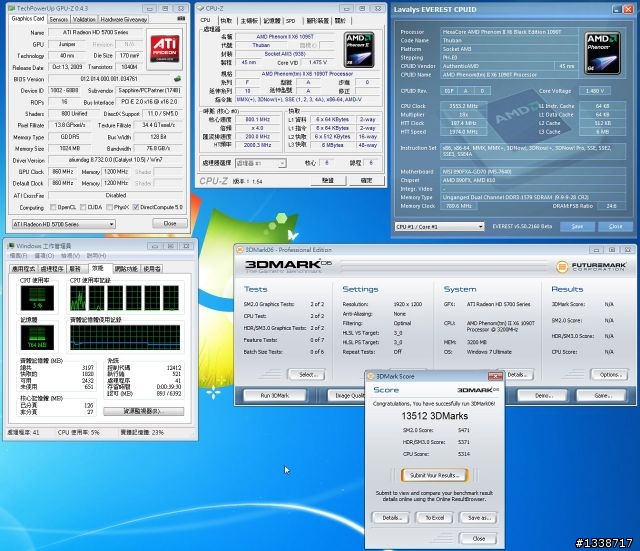The image size is (640, 551).
Task: Click the Save button in EVEREST CPUID
Action: point(577,227)
